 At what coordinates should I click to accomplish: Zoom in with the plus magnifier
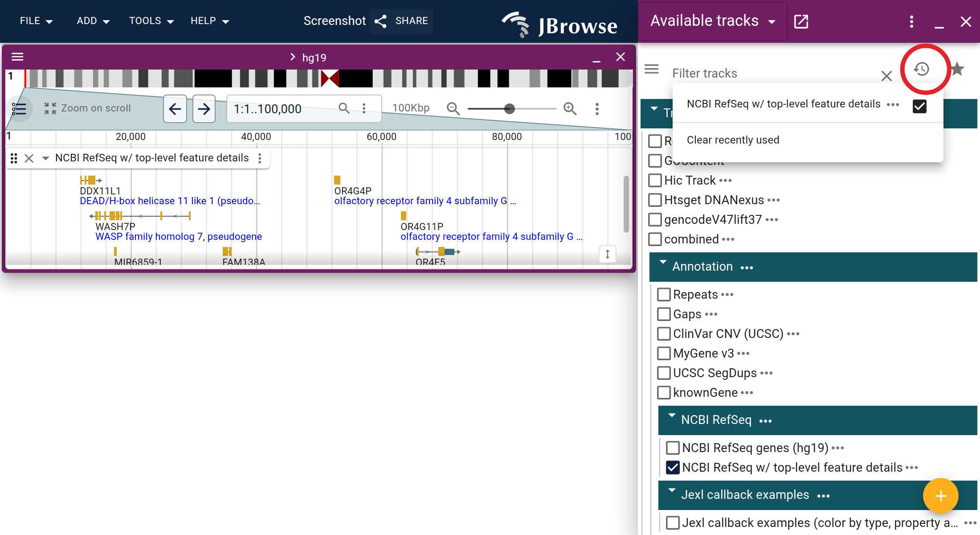(570, 108)
